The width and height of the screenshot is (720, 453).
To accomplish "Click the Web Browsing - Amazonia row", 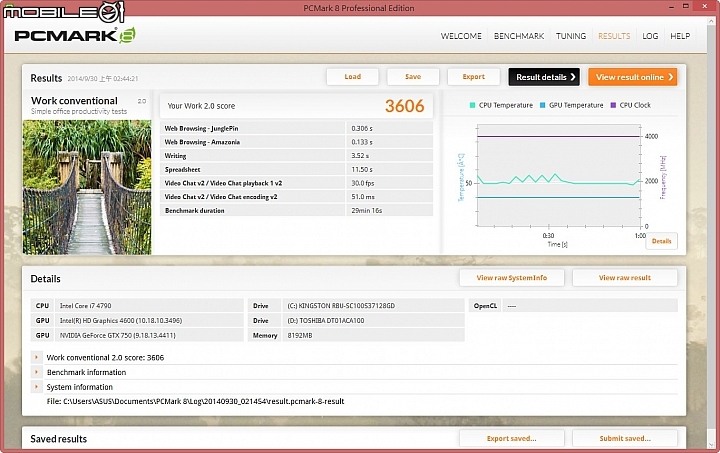I will click(296, 142).
